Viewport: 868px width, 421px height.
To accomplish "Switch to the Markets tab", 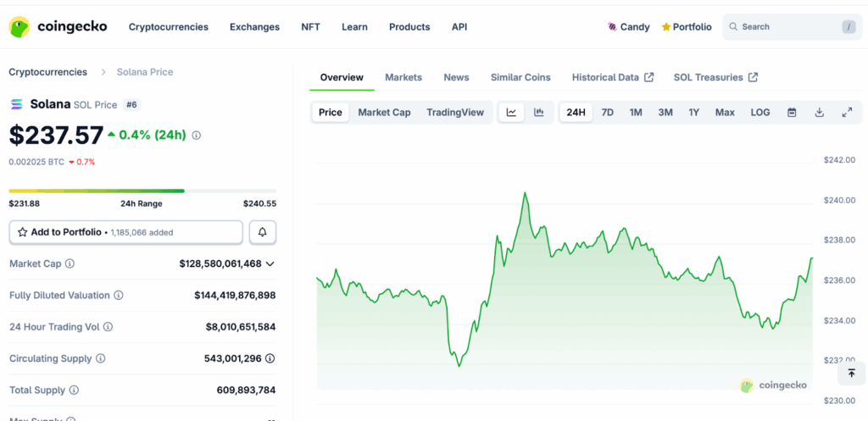I will pyautogui.click(x=403, y=77).
